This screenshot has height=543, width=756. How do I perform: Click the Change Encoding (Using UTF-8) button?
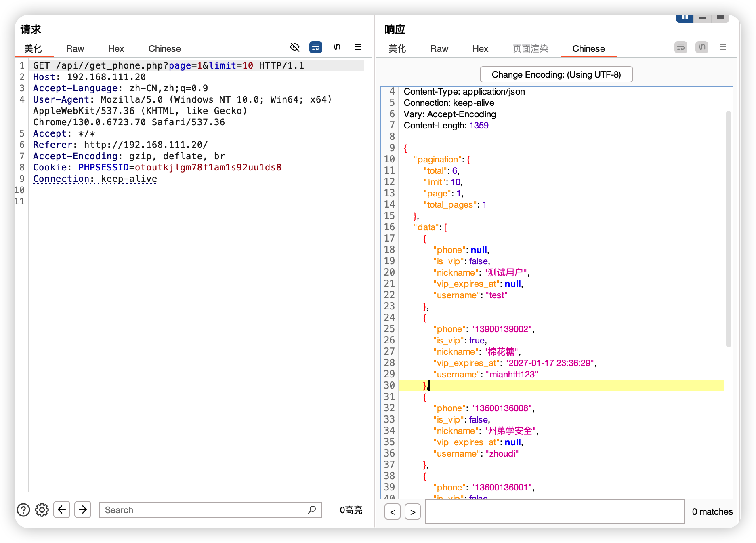click(x=556, y=75)
